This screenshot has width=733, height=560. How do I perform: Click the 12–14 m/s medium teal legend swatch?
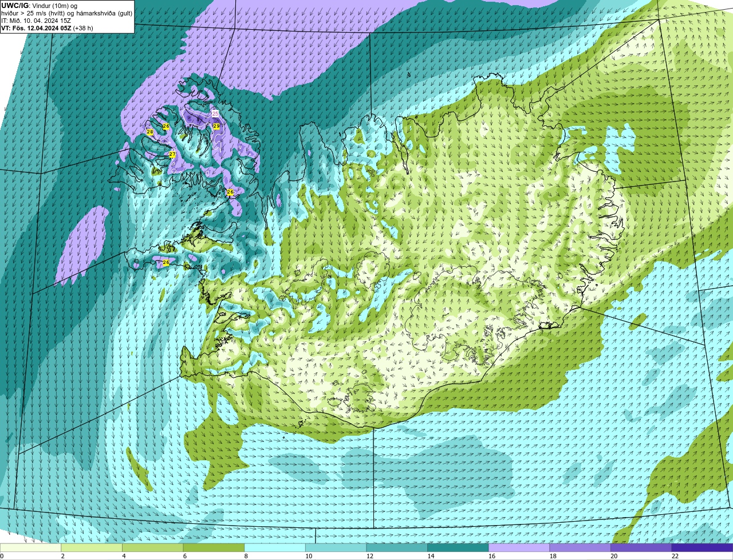[x=397, y=547]
